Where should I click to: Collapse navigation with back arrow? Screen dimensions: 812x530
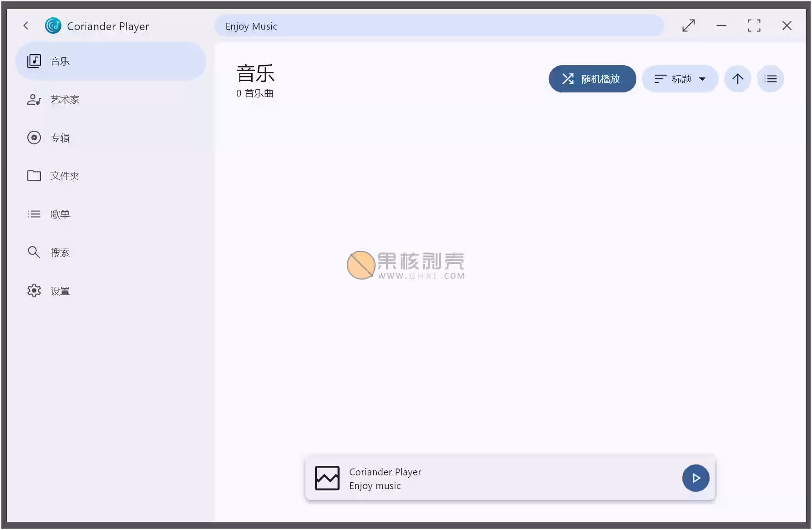(x=26, y=25)
